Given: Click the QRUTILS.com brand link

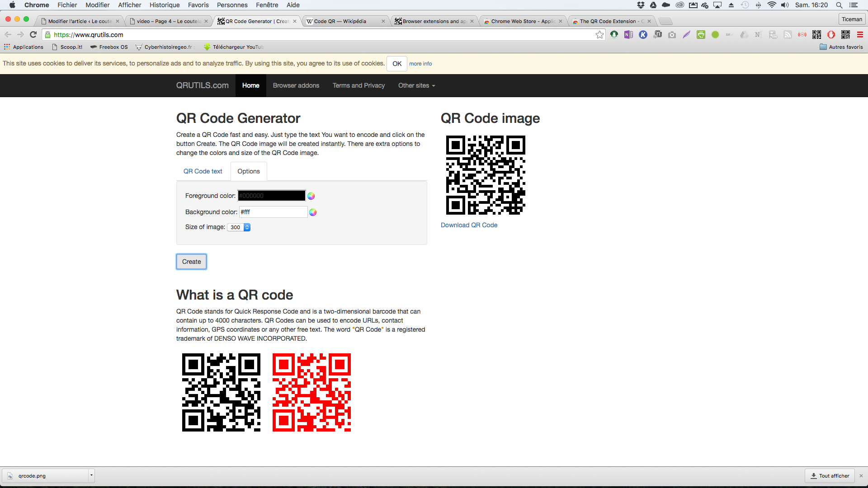Looking at the screenshot, I should [x=203, y=85].
